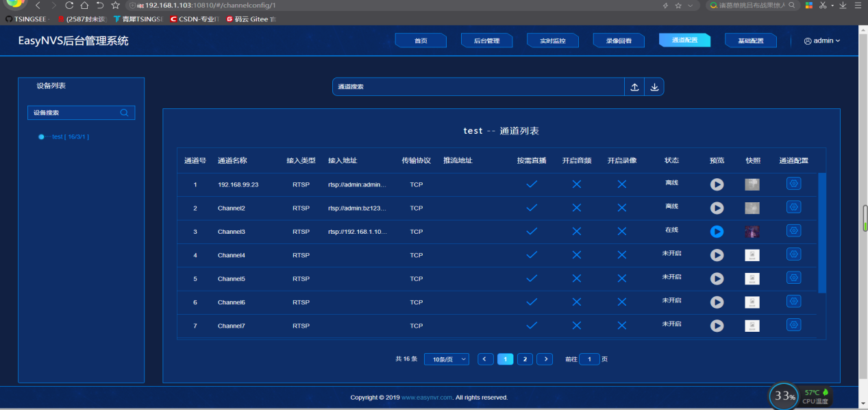Enable recording for channel 1
The width and height of the screenshot is (868, 410).
[621, 184]
